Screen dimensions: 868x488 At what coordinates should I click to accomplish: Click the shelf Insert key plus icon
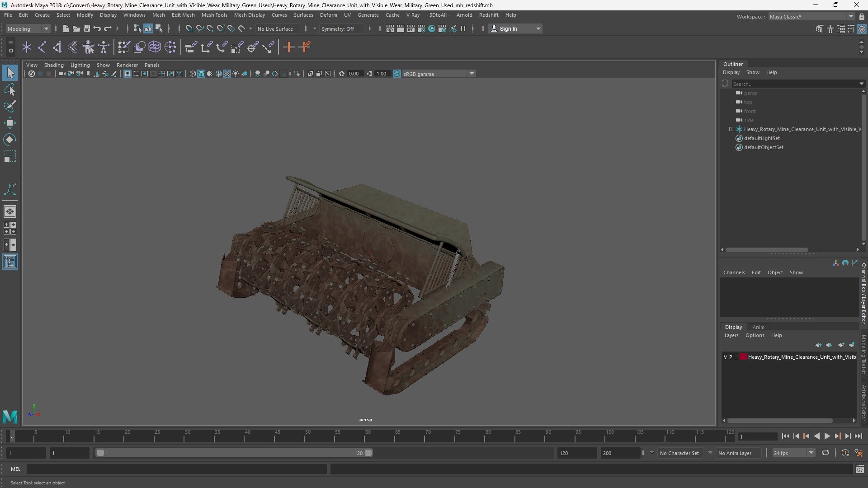point(288,47)
